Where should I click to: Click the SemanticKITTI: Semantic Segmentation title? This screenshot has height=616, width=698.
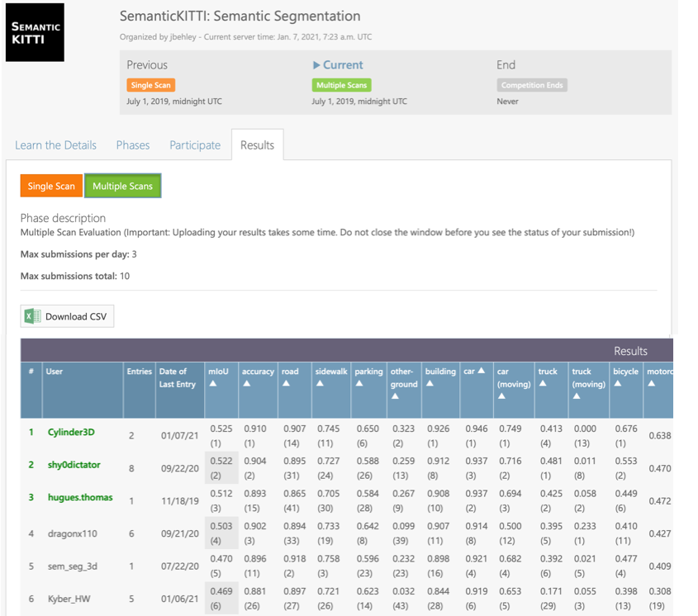coord(240,16)
